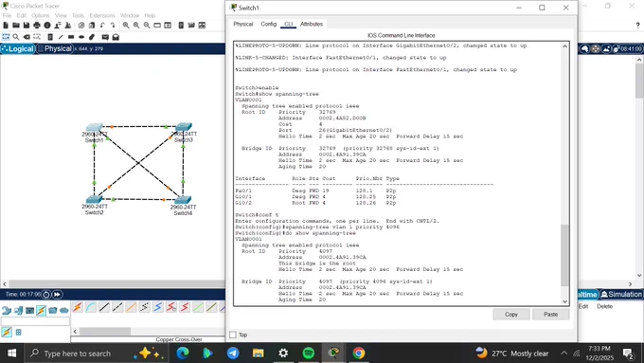The height and width of the screenshot is (363, 644).
Task: Pick the Console cable light-blue curve
Action: 91,307
